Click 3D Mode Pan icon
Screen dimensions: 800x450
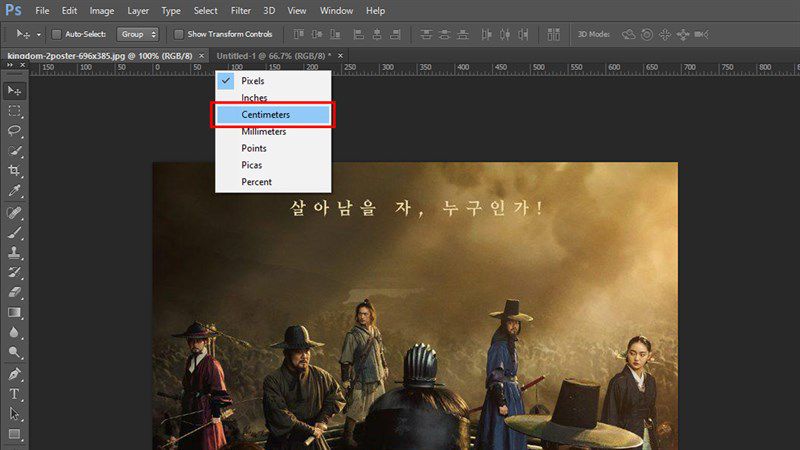pyautogui.click(x=665, y=34)
